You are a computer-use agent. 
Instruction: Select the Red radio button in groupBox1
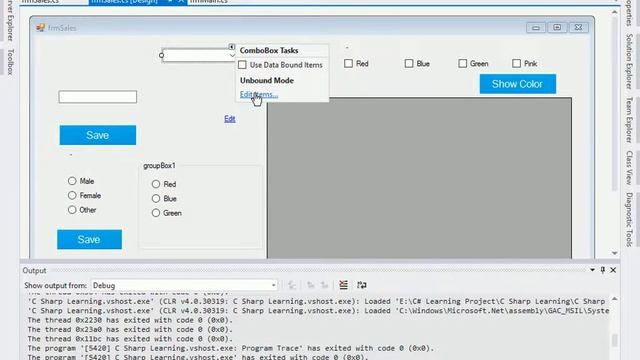[156, 184]
